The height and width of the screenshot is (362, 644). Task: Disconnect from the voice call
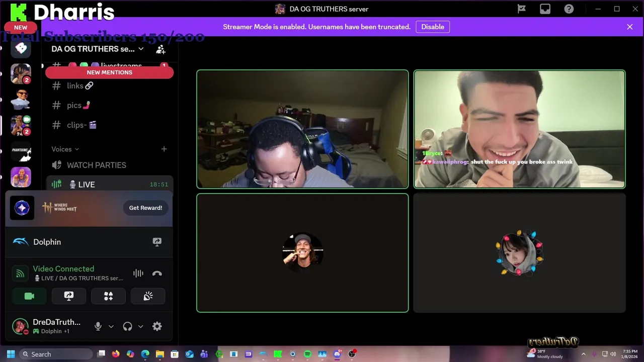coord(157,274)
